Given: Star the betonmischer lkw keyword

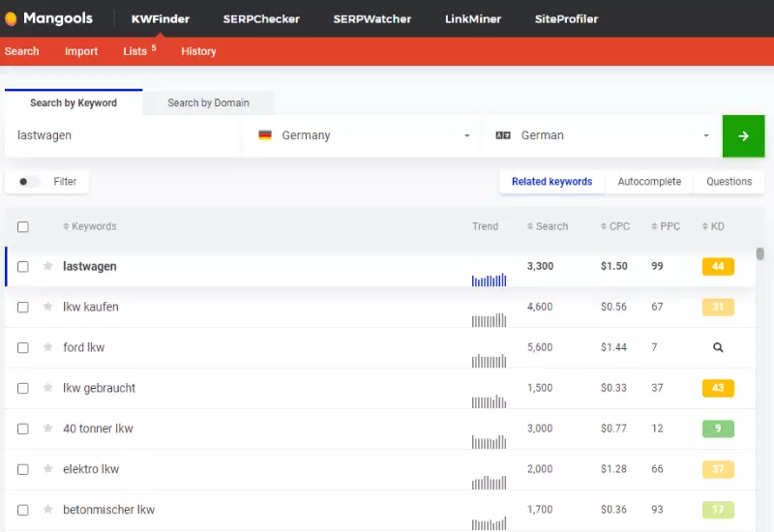Looking at the screenshot, I should coord(47,509).
